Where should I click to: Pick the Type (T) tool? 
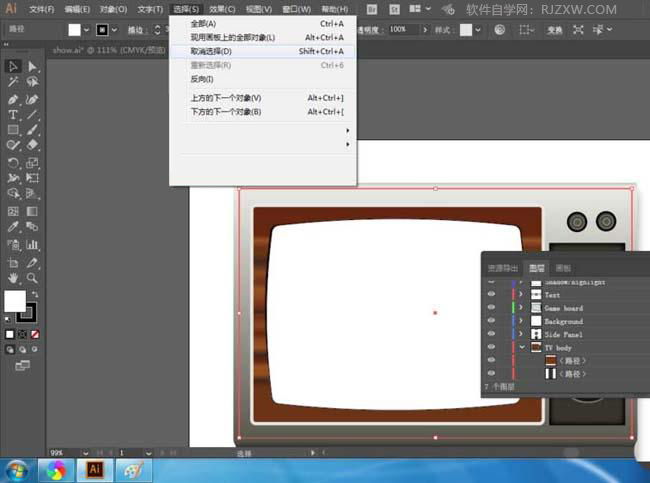pos(13,115)
